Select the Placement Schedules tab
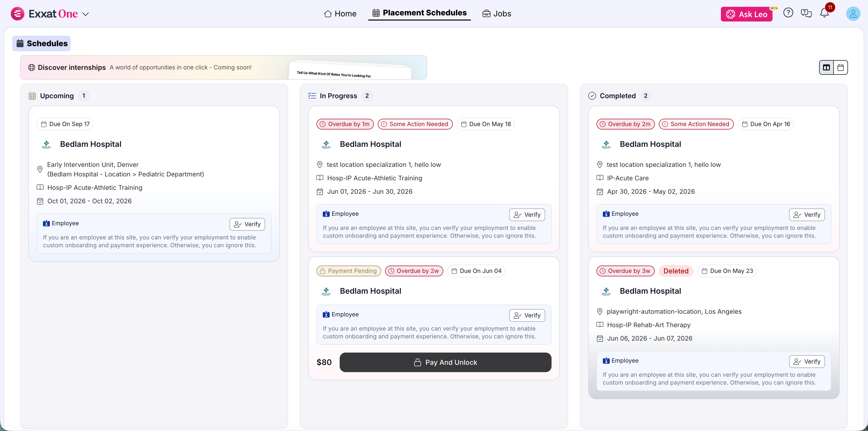The image size is (868, 431). click(420, 13)
